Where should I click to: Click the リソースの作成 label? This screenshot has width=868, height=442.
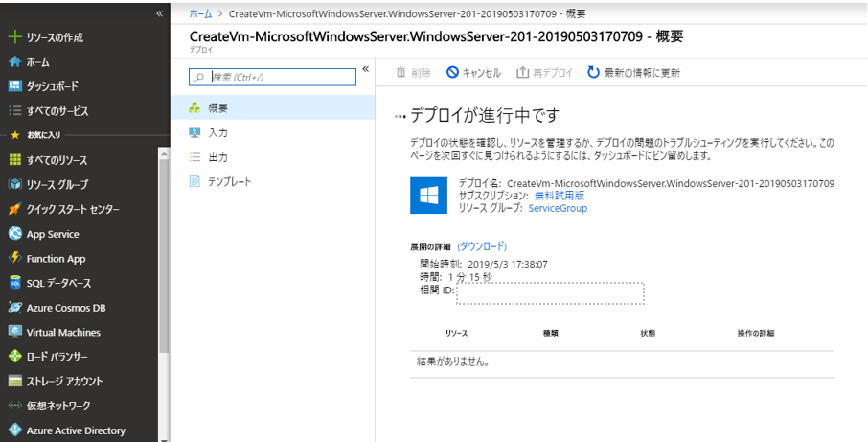[x=55, y=37]
